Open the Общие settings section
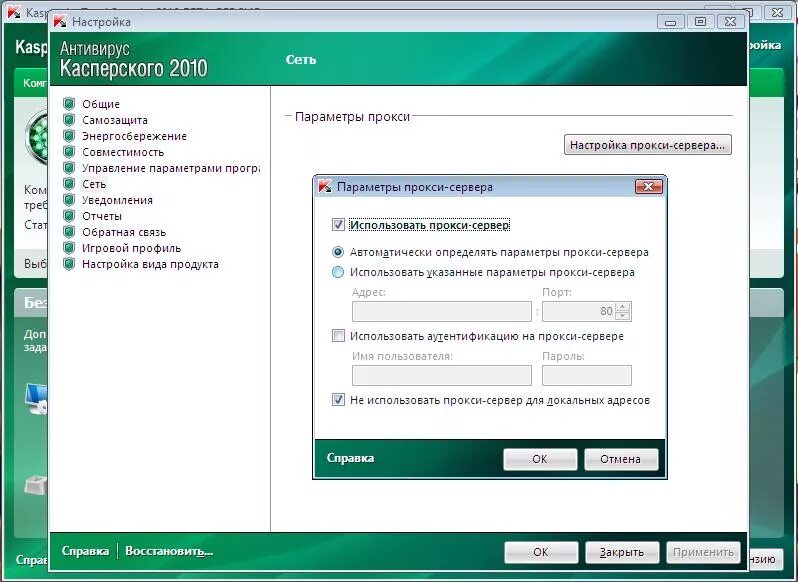This screenshot has width=798, height=582. coord(101,104)
